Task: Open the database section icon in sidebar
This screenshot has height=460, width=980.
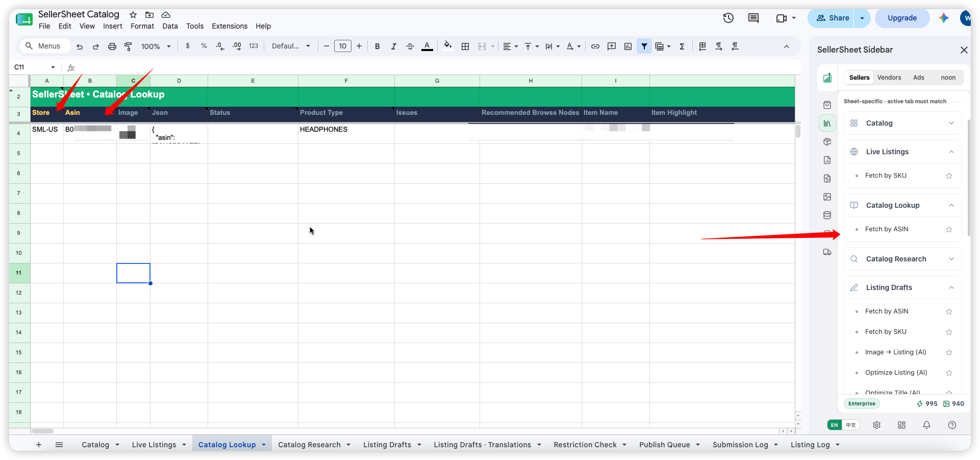Action: (x=827, y=215)
